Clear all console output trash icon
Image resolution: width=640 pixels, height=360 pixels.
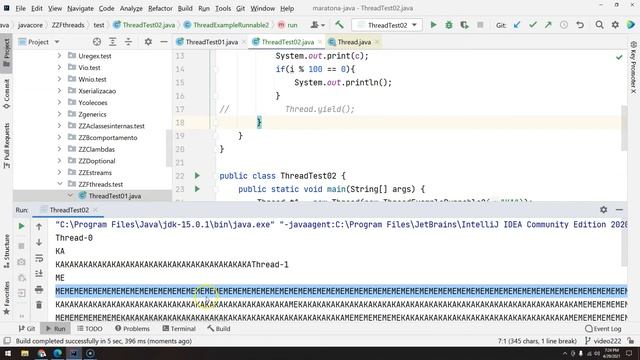(x=39, y=304)
